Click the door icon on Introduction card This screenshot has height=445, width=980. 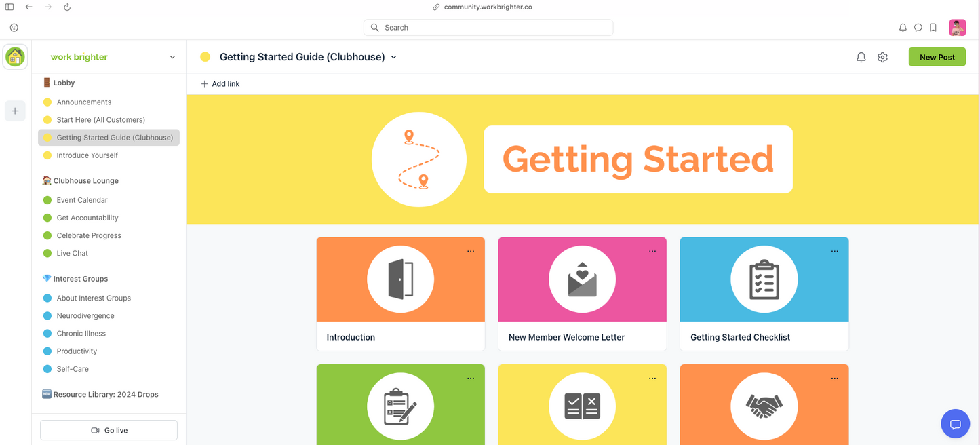(401, 279)
